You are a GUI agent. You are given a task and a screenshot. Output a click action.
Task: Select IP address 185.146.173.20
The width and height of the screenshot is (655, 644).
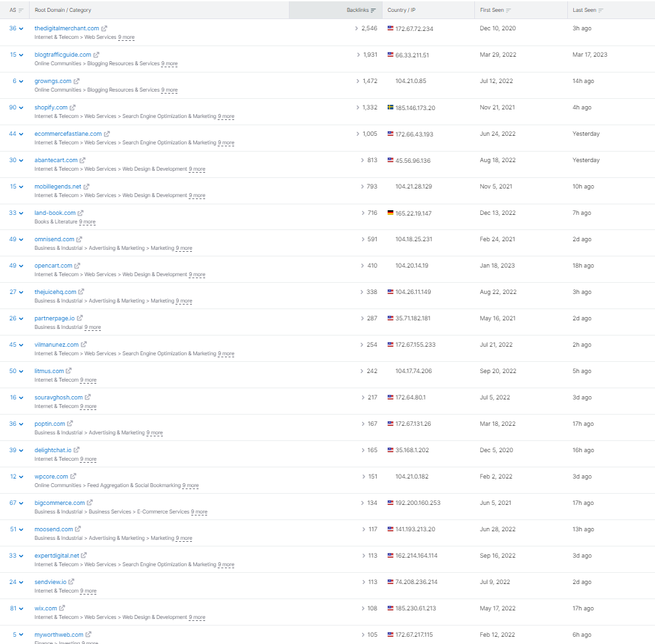pyautogui.click(x=415, y=107)
